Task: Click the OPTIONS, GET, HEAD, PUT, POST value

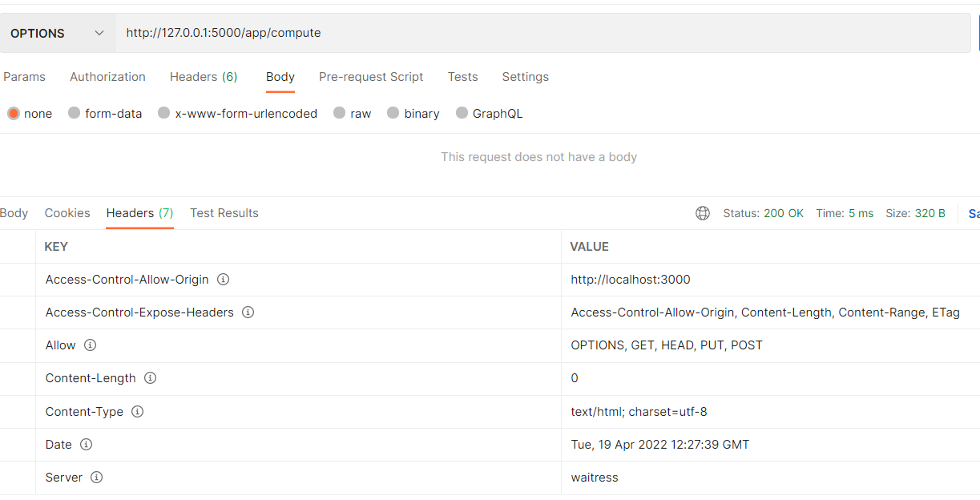Action: pyautogui.click(x=667, y=345)
